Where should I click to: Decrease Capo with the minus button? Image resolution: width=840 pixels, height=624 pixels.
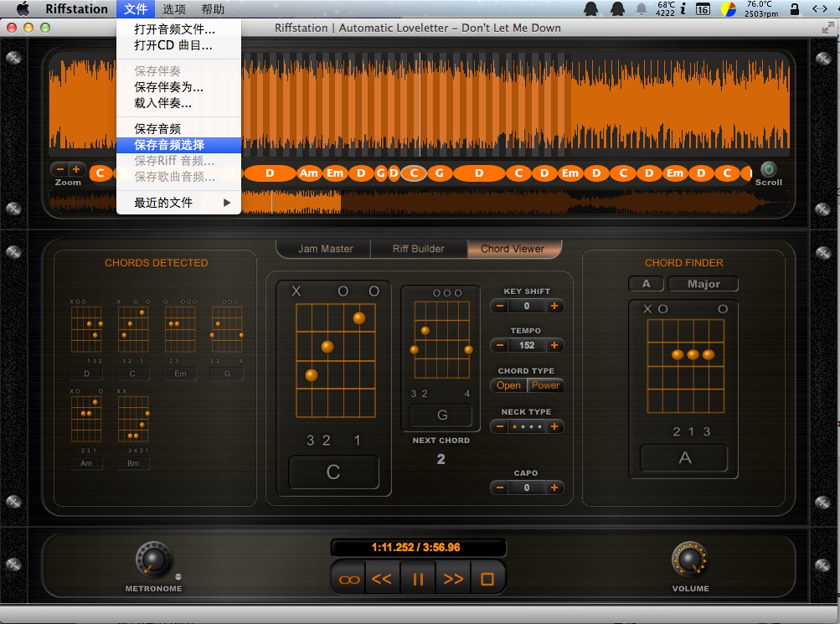(499, 487)
